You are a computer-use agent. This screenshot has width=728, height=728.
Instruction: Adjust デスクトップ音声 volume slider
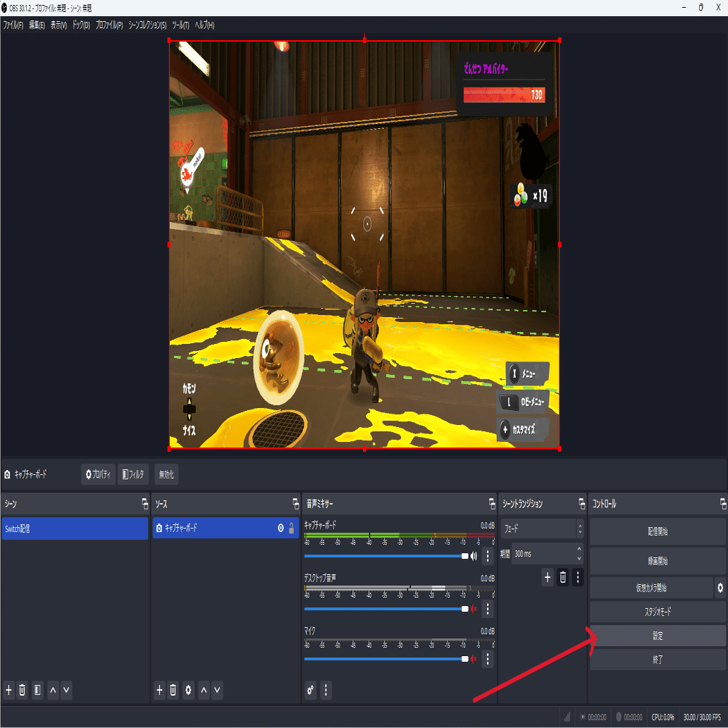pyautogui.click(x=386, y=609)
